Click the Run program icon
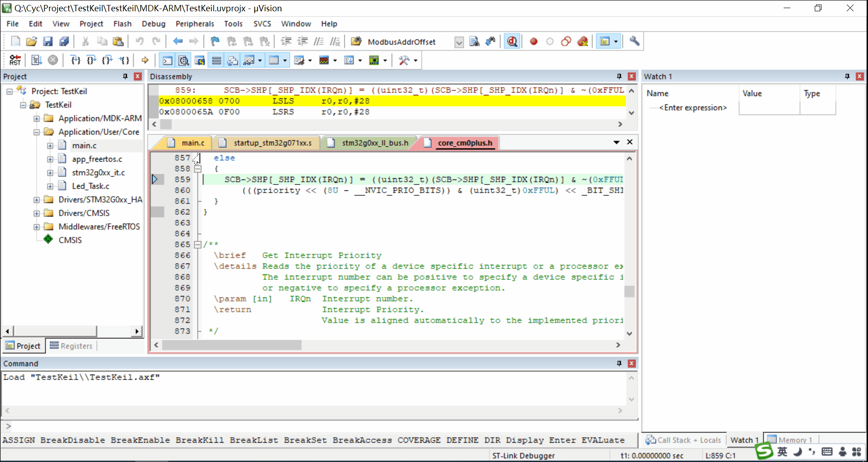The width and height of the screenshot is (868, 462). pyautogui.click(x=37, y=60)
